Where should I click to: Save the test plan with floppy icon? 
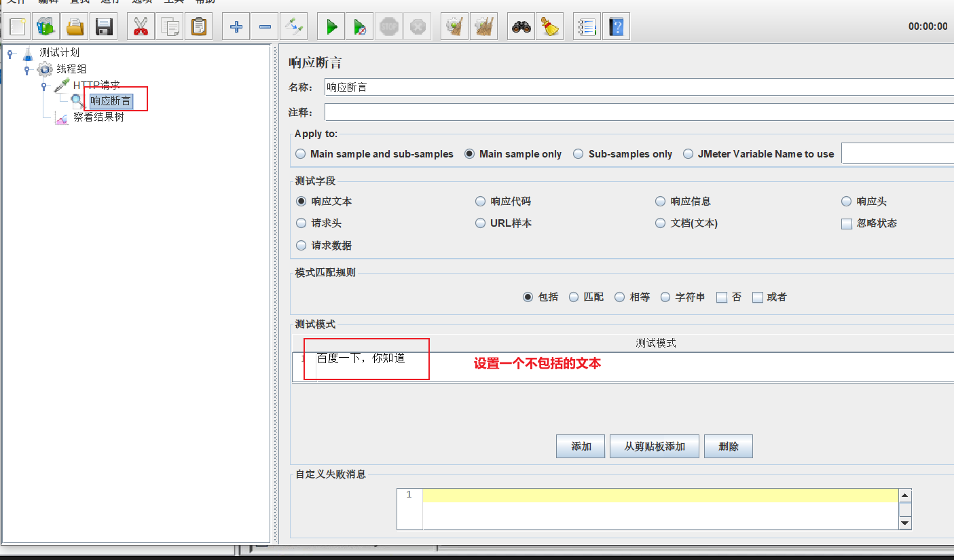pos(103,27)
